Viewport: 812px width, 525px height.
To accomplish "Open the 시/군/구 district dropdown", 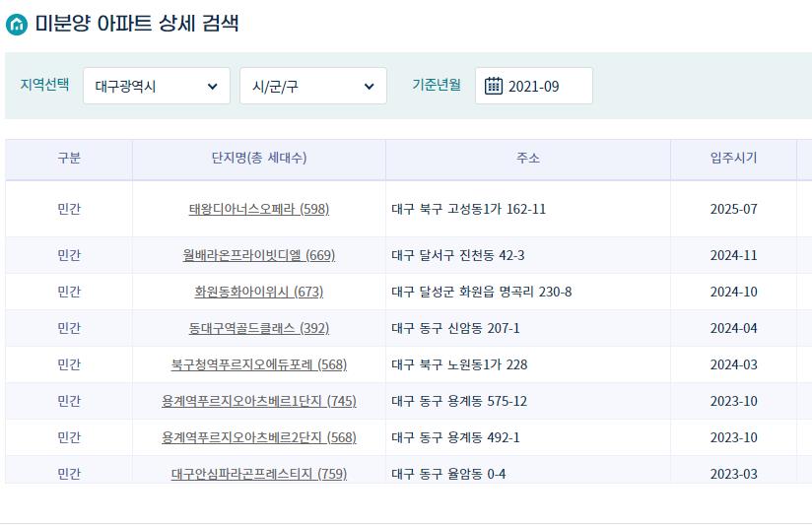I will tap(313, 86).
